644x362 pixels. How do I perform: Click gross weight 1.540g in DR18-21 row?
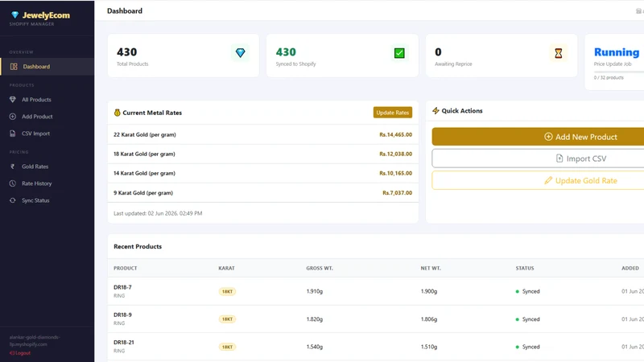click(315, 347)
